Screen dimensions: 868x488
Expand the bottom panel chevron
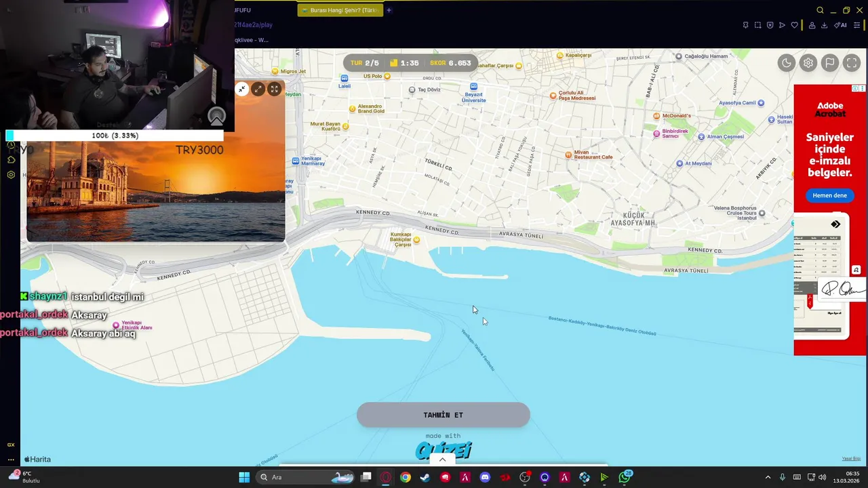pyautogui.click(x=442, y=460)
